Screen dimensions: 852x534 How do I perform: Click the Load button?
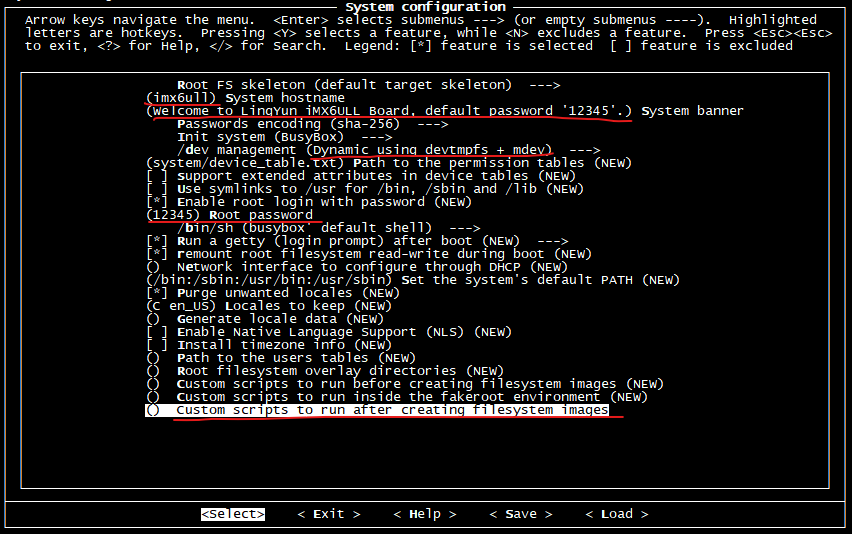[x=617, y=514]
